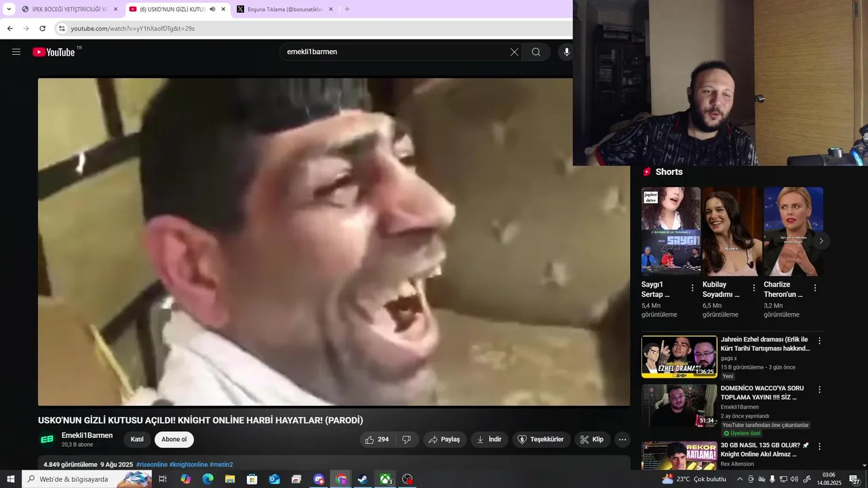
Task: Open the YouTube hamburger guide menu
Action: pos(16,52)
